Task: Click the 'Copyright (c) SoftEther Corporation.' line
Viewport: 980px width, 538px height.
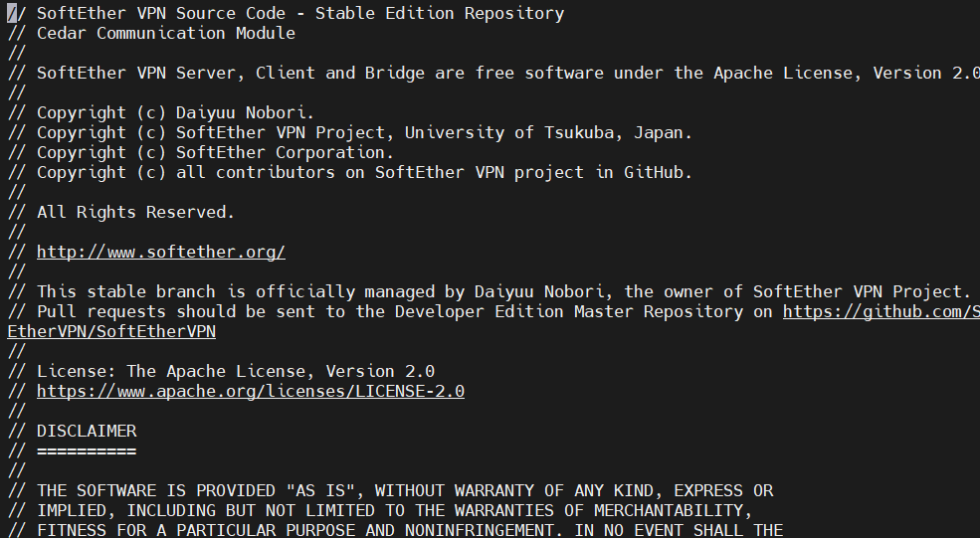Action: [201, 152]
